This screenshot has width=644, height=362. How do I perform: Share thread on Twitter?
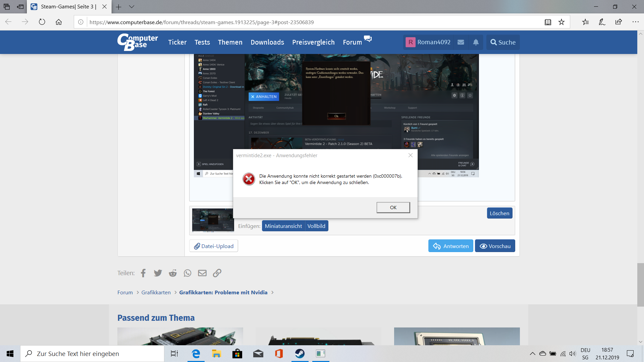(158, 273)
